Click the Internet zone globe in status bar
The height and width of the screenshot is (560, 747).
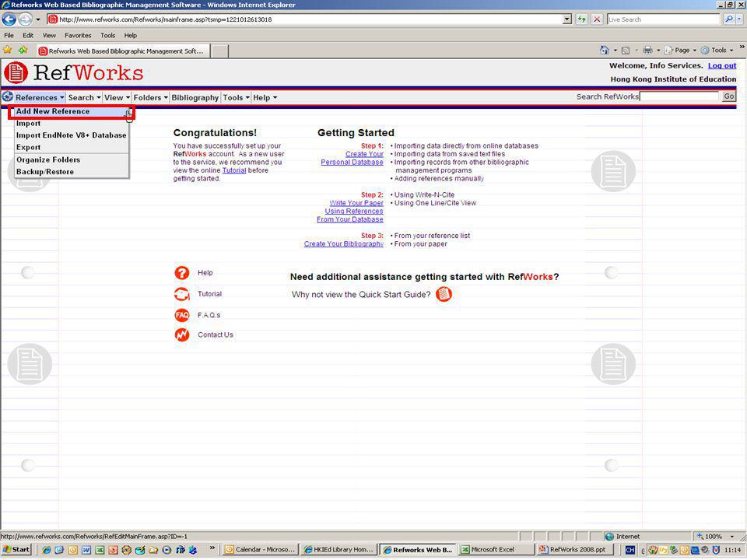point(608,537)
